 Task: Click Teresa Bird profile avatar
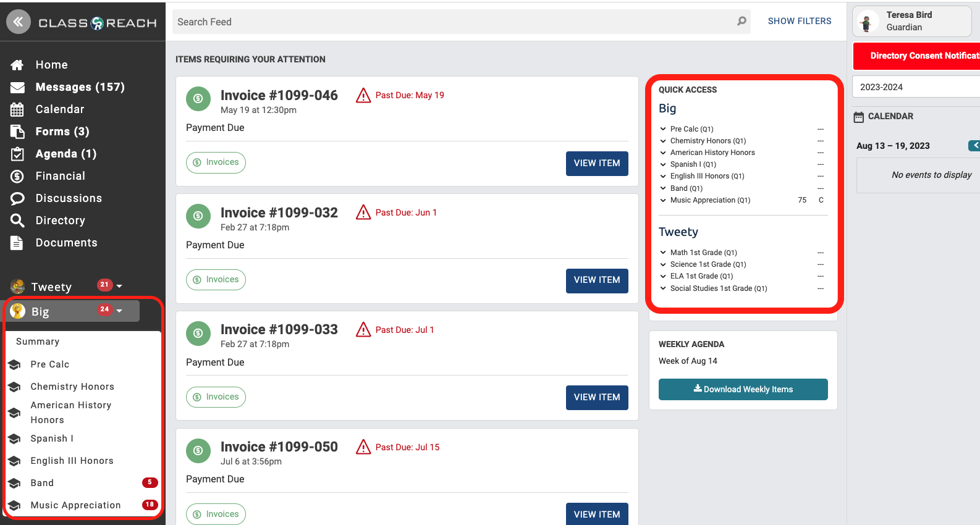[866, 22]
